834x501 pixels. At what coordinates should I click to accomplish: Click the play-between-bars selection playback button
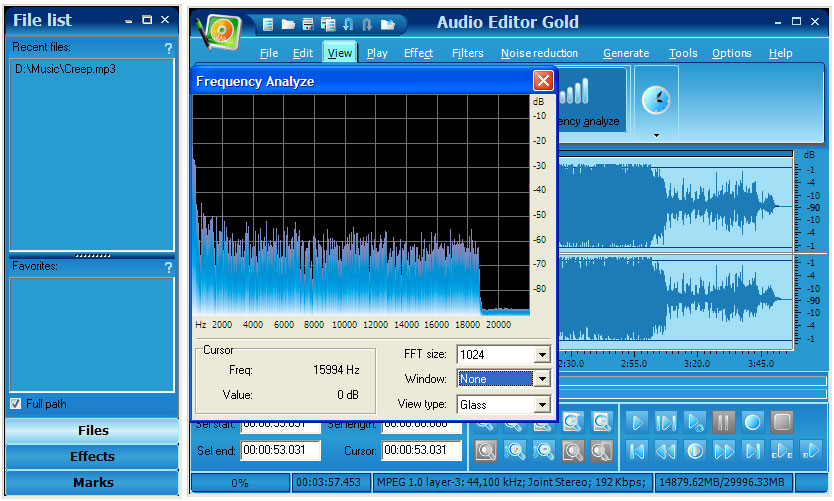(665, 423)
